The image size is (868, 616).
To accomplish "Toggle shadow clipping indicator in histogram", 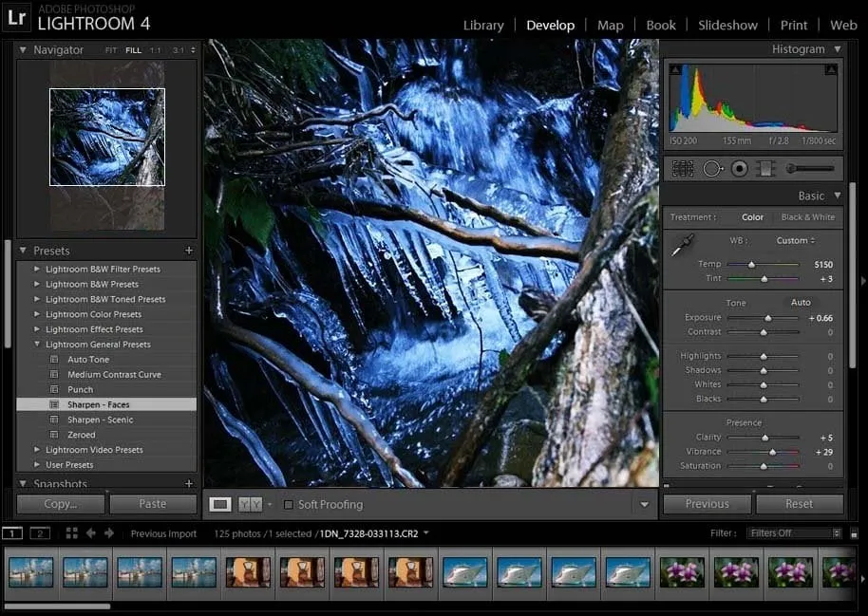I will click(675, 70).
